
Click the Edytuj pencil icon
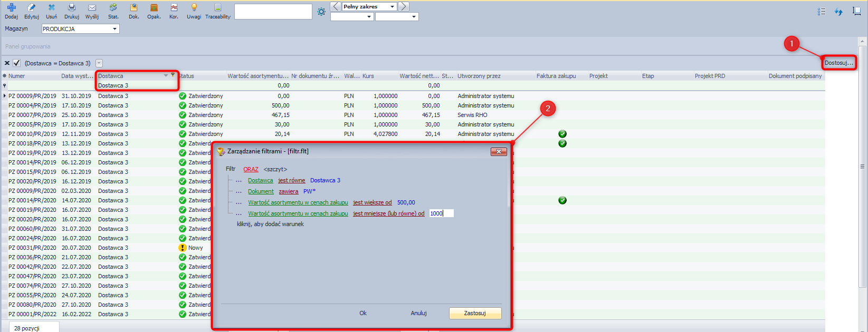pyautogui.click(x=32, y=8)
